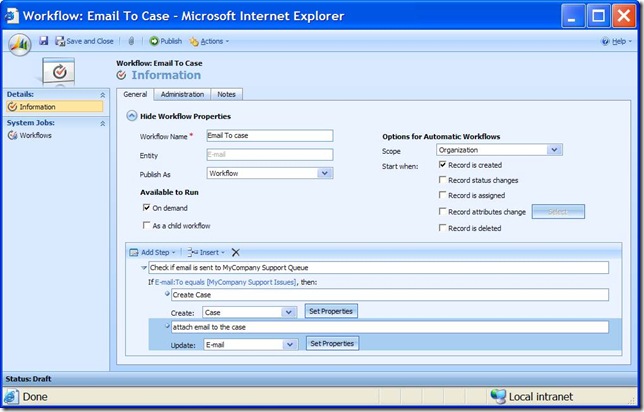
Task: Click Set Properties for Create Case
Action: pos(331,311)
